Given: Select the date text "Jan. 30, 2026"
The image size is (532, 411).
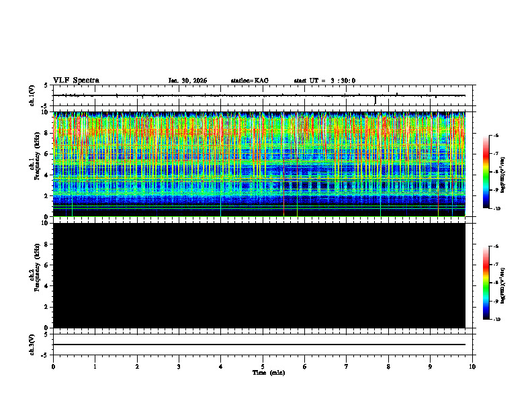Looking at the screenshot, I should [187, 81].
